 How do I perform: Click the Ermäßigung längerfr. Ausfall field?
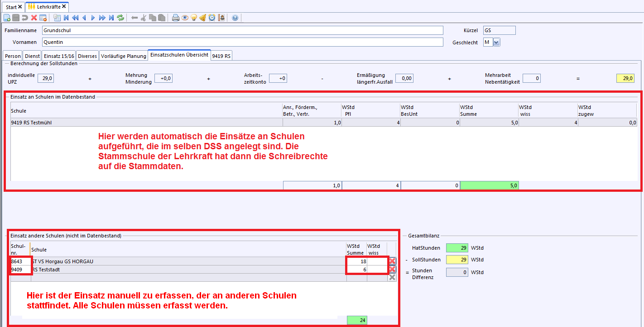404,78
